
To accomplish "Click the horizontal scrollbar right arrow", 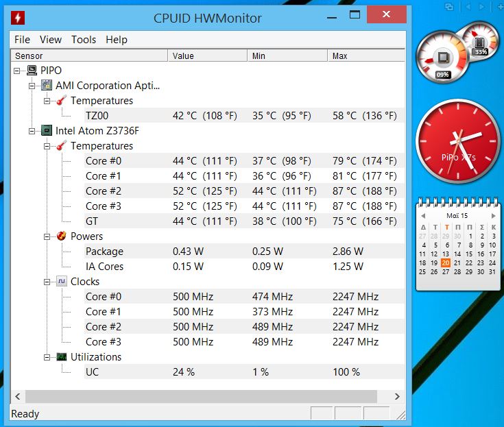I will coord(397,396).
